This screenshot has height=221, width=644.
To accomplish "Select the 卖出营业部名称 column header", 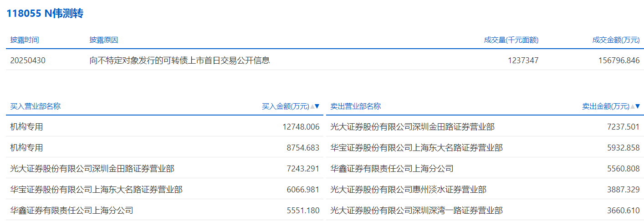I will [x=356, y=106].
